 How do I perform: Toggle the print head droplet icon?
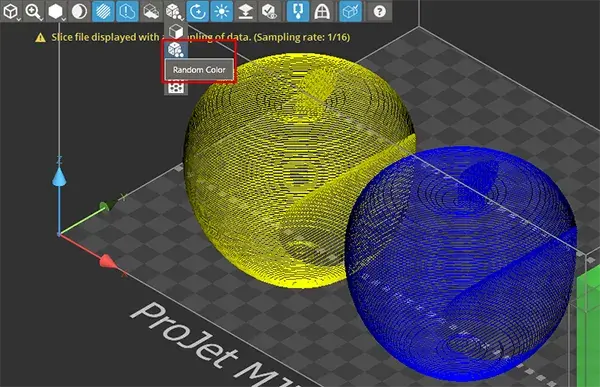point(298,11)
